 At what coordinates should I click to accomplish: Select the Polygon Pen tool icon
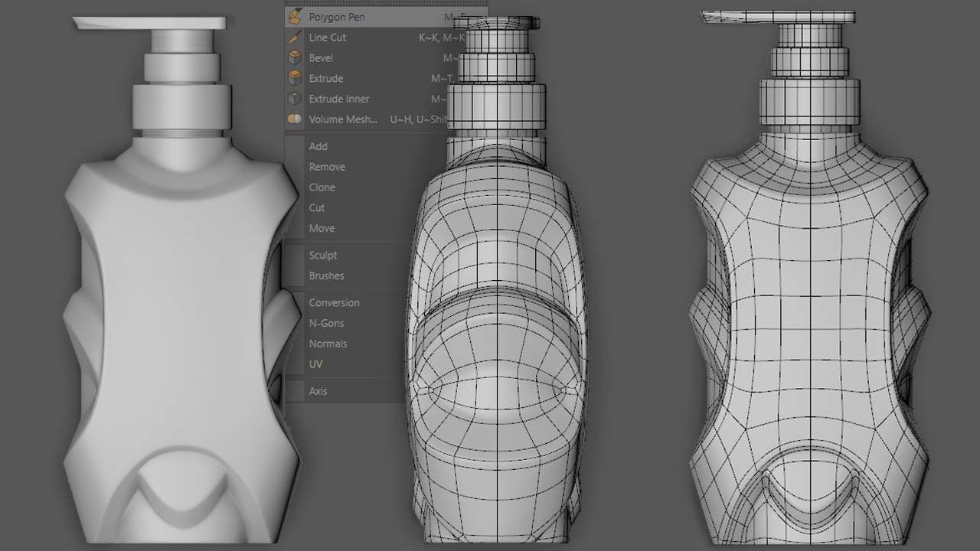pyautogui.click(x=294, y=16)
